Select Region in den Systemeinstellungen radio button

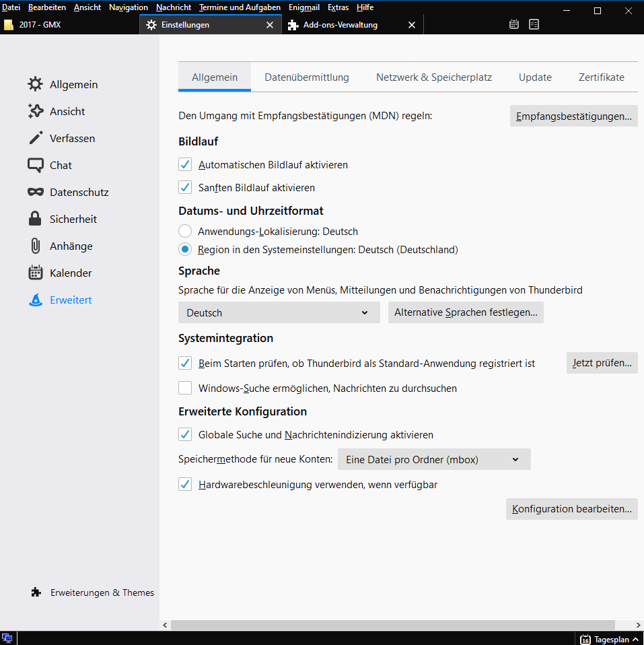click(185, 249)
